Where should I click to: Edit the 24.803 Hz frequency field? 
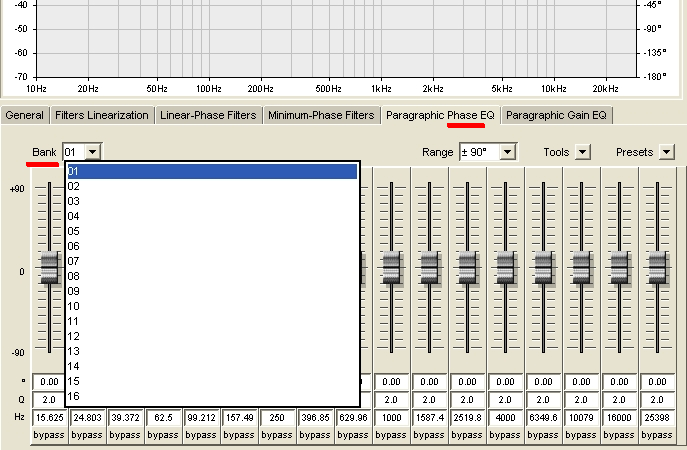click(x=87, y=418)
